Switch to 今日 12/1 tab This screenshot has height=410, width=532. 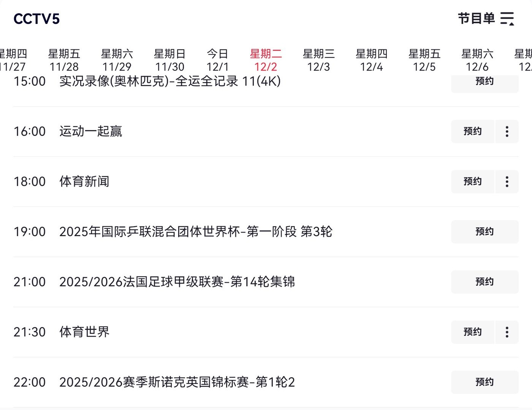coord(217,60)
